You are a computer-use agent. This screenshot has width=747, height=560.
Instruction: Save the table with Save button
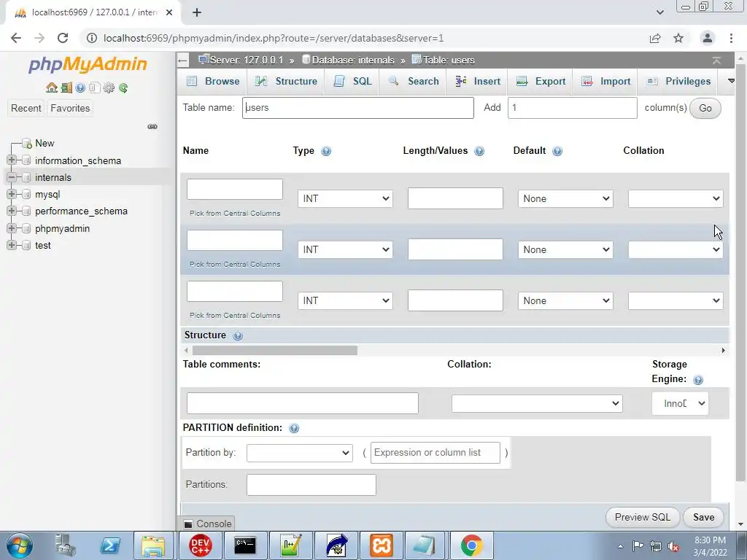(703, 517)
